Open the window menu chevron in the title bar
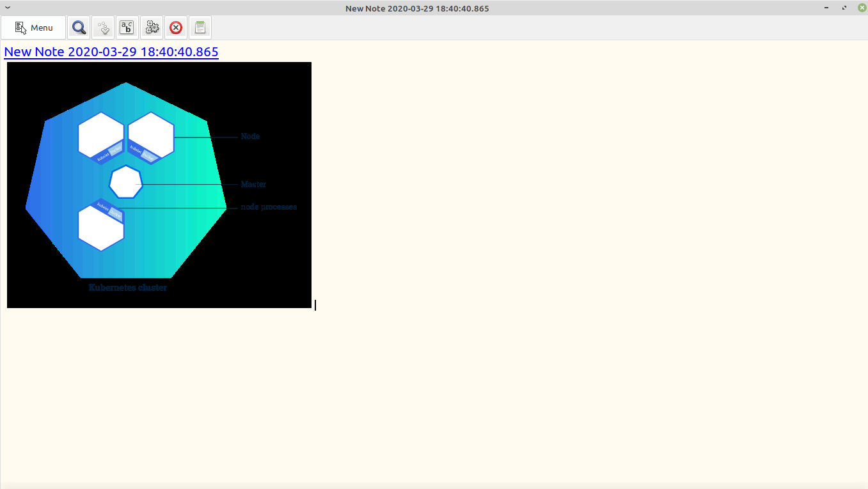868x489 pixels. tap(8, 8)
